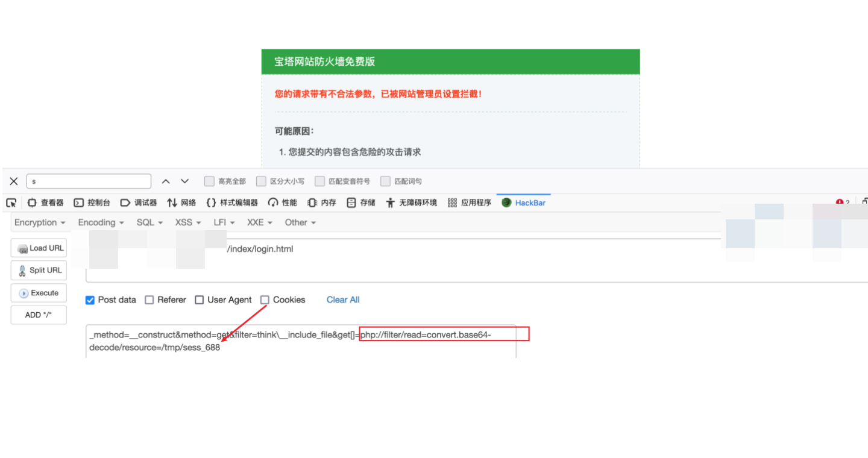Expand the Encryption dropdown

point(40,222)
